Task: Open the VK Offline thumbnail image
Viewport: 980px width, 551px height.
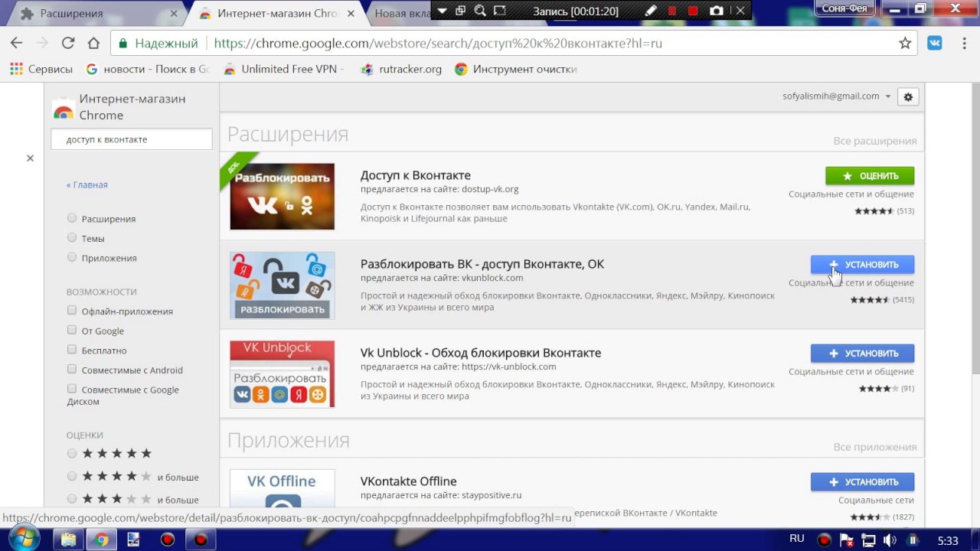Action: [x=282, y=490]
